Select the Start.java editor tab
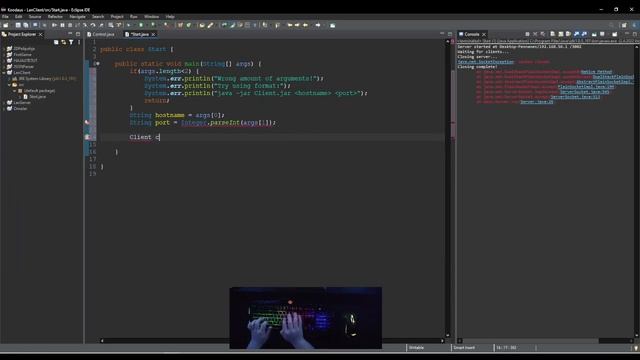The width and height of the screenshot is (640, 360). click(x=139, y=34)
